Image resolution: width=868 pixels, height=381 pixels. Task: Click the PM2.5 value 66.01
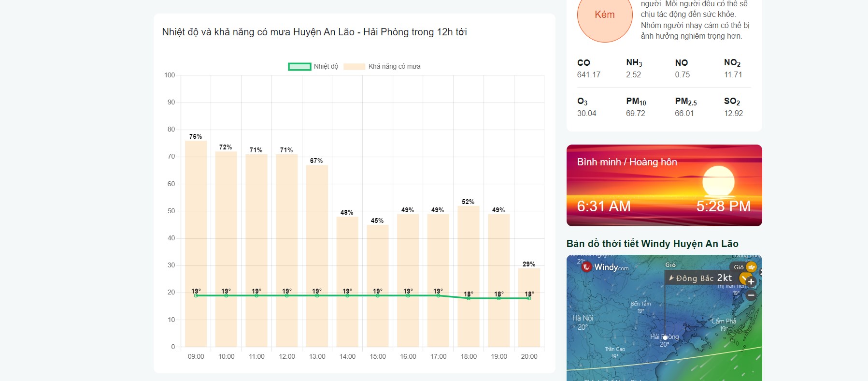pyautogui.click(x=684, y=113)
